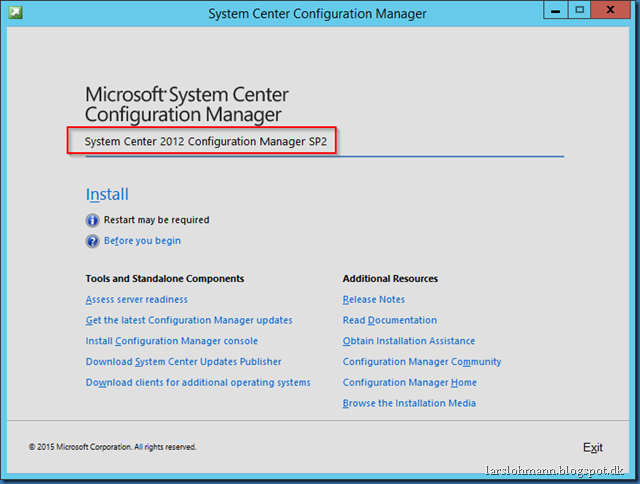Click the 2015 Microsoft Corporation copyright text
The height and width of the screenshot is (484, 640).
click(112, 447)
